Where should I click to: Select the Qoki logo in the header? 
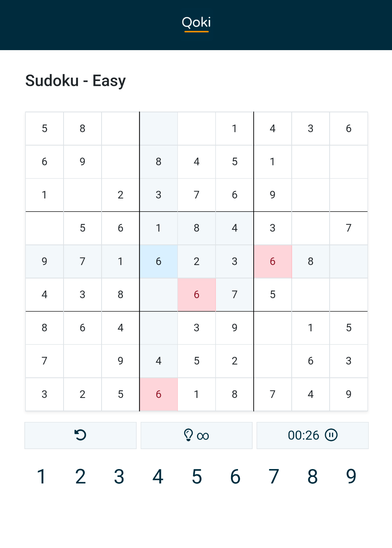click(196, 23)
